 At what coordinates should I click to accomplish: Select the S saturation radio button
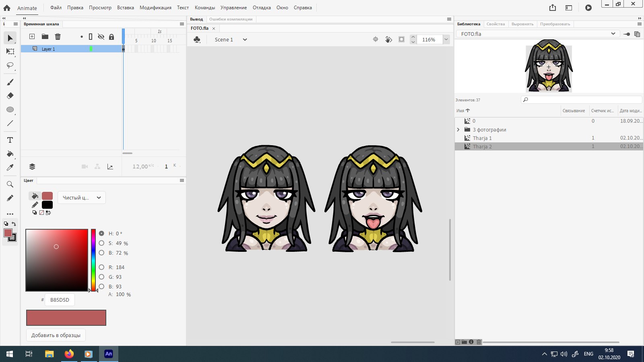101,243
